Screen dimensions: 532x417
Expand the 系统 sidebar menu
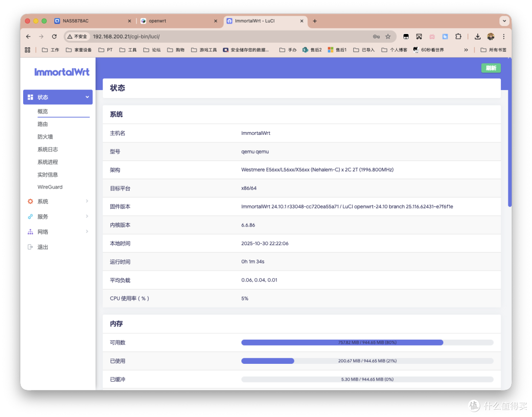click(58, 201)
